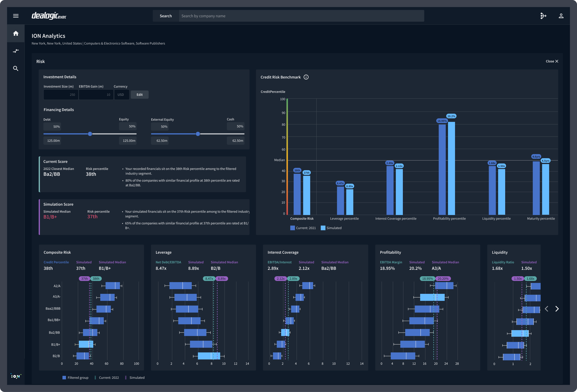The image size is (577, 392).
Task: Toggle Simulated legend series in benchmark chart
Action: pos(331,228)
